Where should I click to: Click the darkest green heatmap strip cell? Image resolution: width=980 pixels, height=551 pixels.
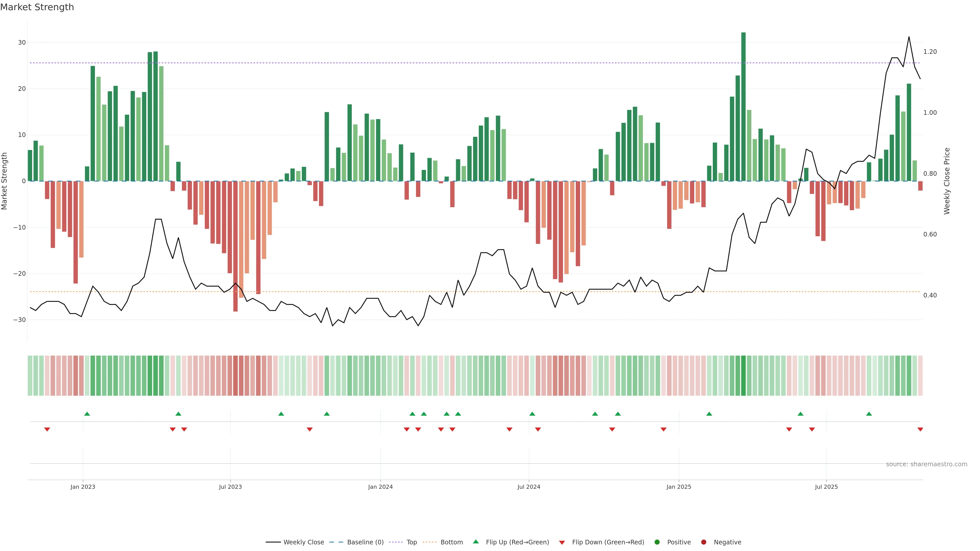pos(743,376)
